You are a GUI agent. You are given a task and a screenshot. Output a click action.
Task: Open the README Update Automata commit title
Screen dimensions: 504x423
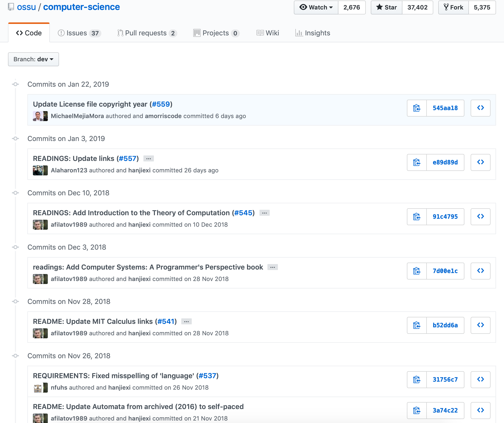click(138, 407)
